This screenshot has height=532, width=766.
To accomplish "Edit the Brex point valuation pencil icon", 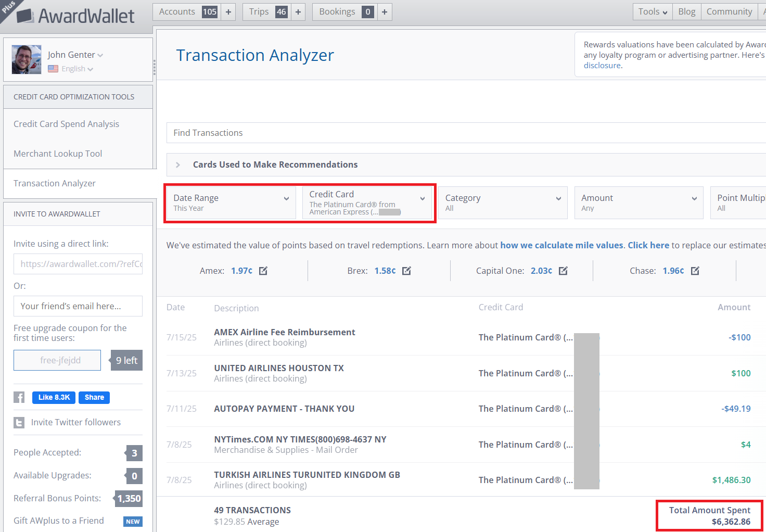I will click(x=406, y=271).
